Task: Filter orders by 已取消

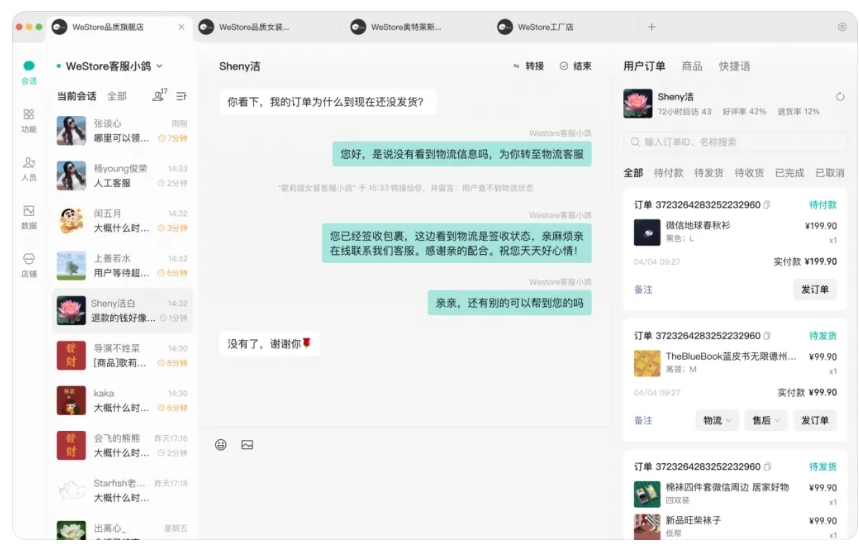Action: [x=830, y=173]
